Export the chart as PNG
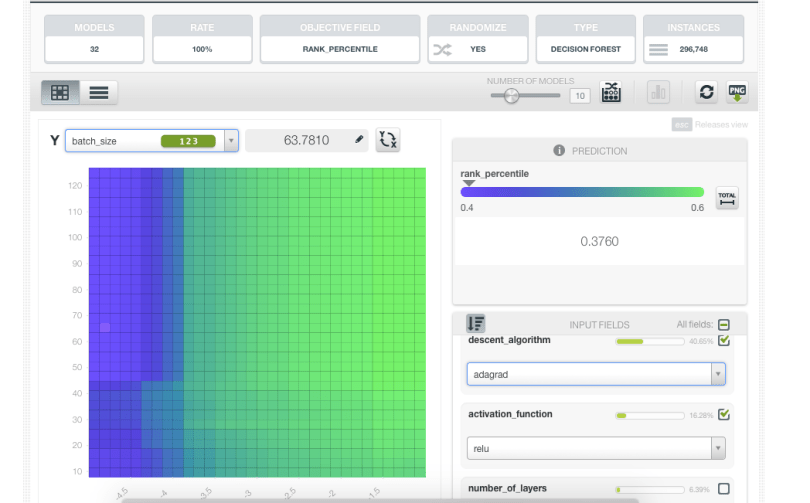The height and width of the screenshot is (503, 810). 737,93
